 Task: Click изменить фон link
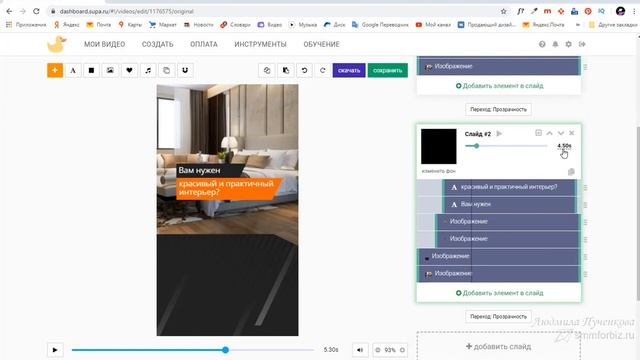coord(438,171)
